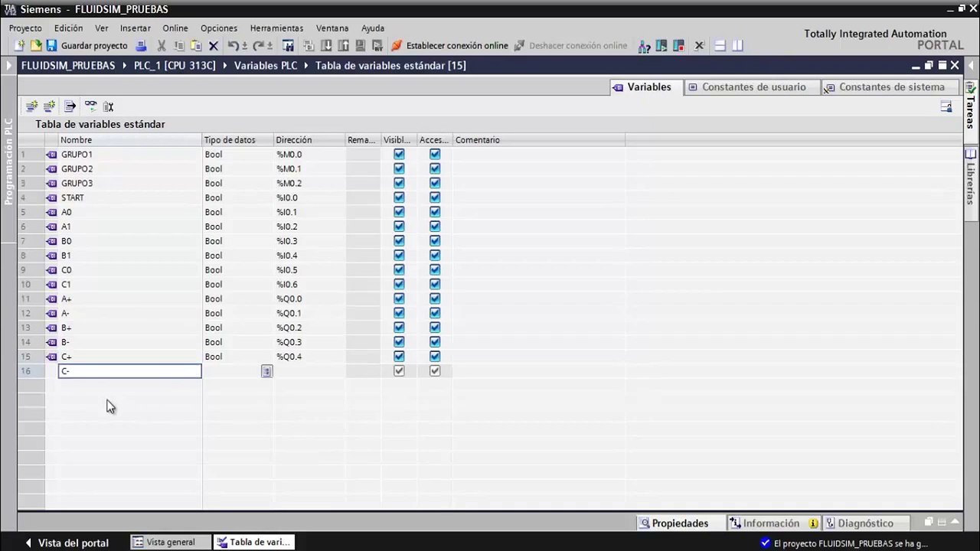Click the export variables icon
This screenshot has height=551, width=980.
coord(70,106)
